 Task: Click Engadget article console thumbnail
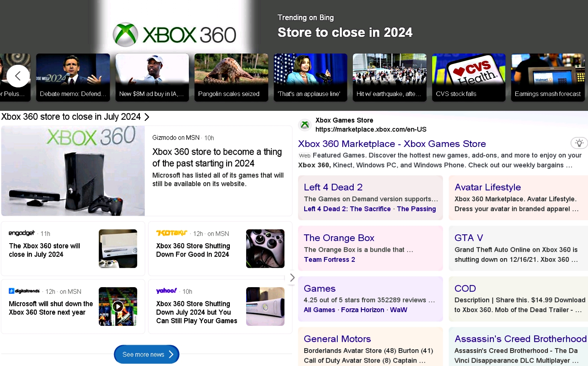118,248
